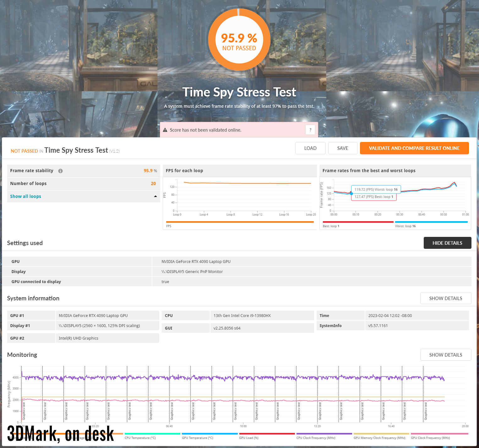Click the 13th Gen Intel Core i9-13980HX value
This screenshot has width=479, height=448.
[x=242, y=315]
